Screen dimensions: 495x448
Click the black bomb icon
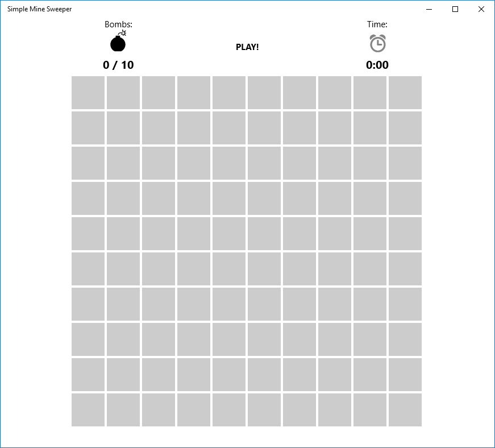point(118,41)
